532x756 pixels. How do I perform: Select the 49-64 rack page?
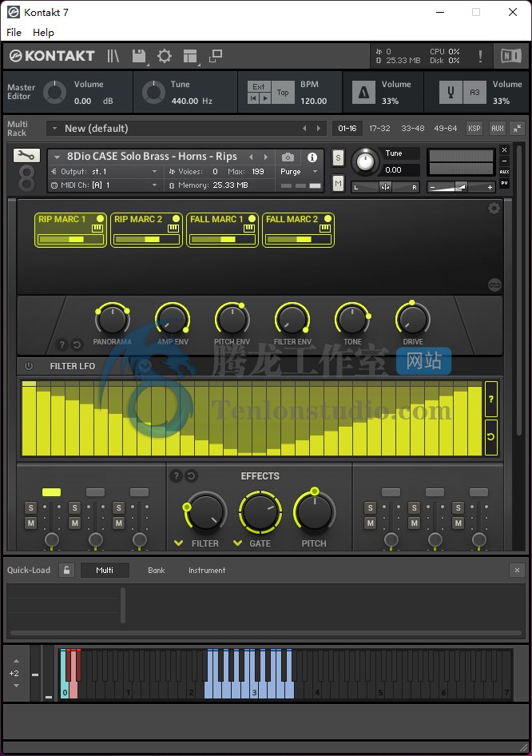[445, 128]
